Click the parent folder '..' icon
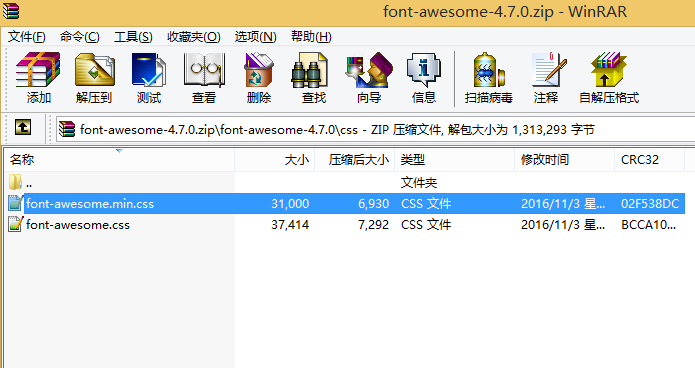This screenshot has height=368, width=695. pyautogui.click(x=16, y=182)
